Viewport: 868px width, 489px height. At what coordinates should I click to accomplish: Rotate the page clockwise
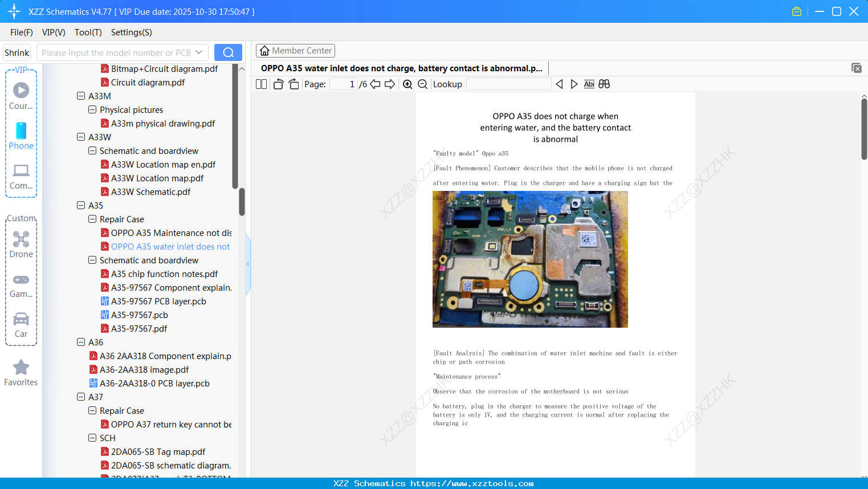[294, 84]
